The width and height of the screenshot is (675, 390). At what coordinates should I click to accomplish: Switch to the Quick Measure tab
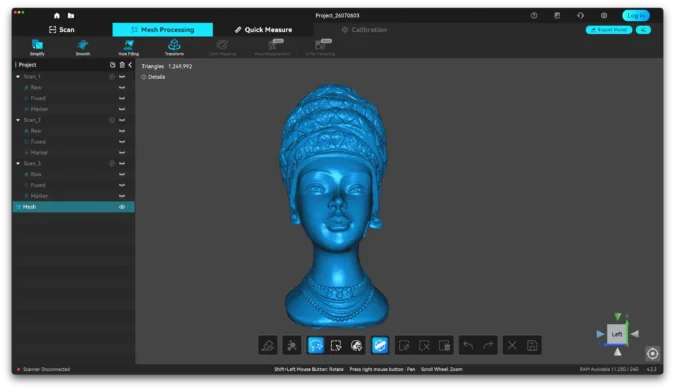(263, 30)
